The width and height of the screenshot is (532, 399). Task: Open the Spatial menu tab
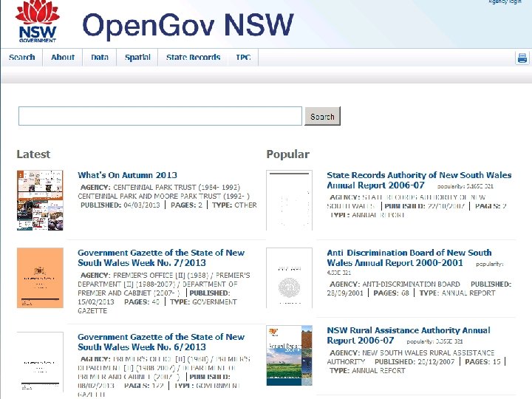tap(137, 58)
